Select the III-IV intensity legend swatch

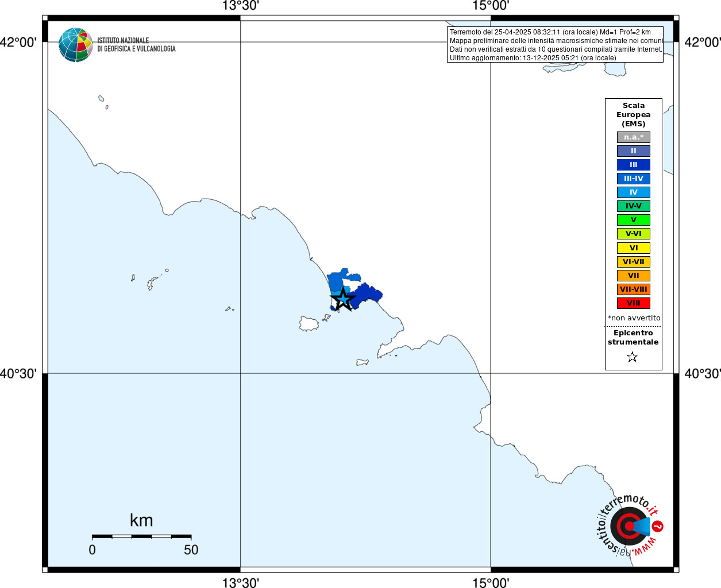point(634,179)
